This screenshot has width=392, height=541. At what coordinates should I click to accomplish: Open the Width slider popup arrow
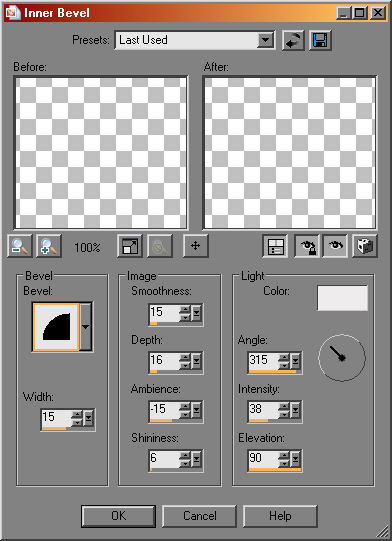coord(89,418)
